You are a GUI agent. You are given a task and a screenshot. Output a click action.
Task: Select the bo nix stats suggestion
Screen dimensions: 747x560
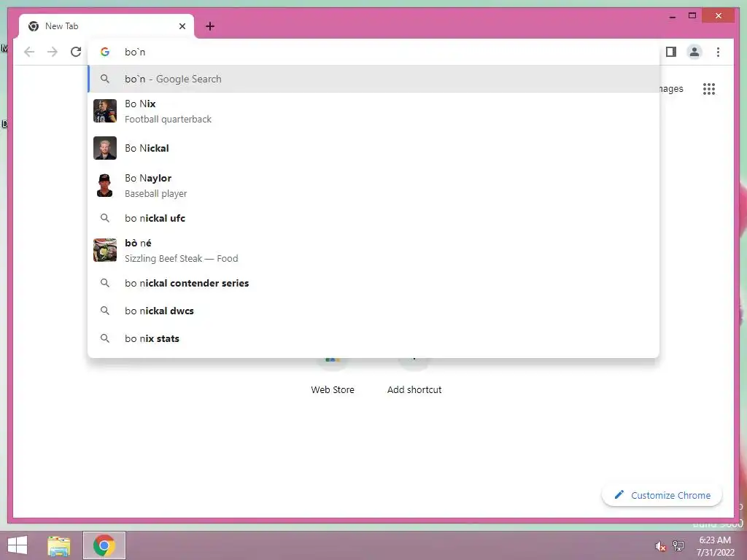pos(373,338)
